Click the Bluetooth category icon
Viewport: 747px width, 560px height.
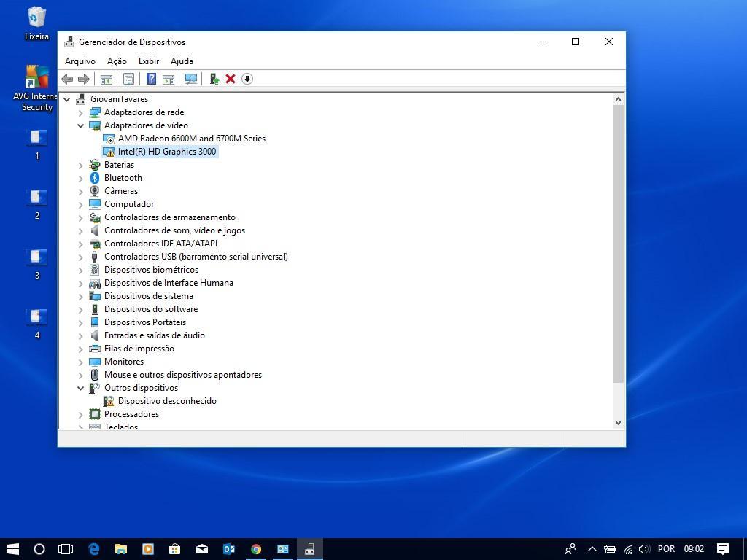tap(95, 178)
